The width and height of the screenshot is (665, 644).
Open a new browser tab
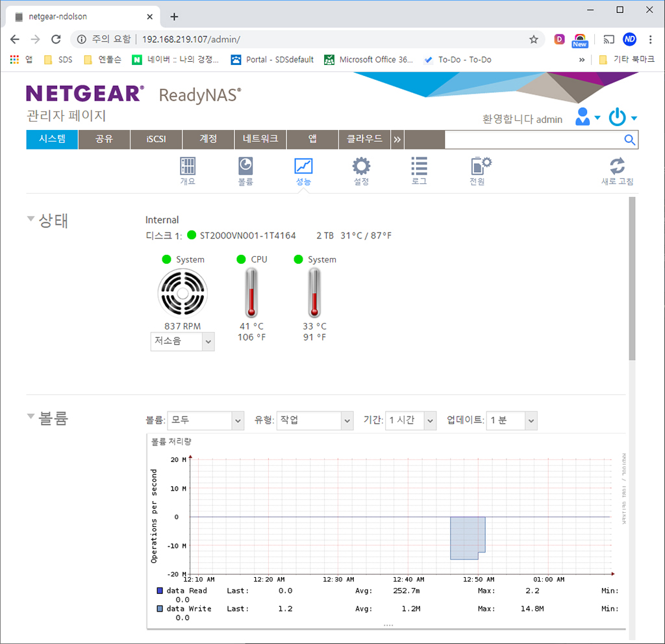tap(174, 17)
